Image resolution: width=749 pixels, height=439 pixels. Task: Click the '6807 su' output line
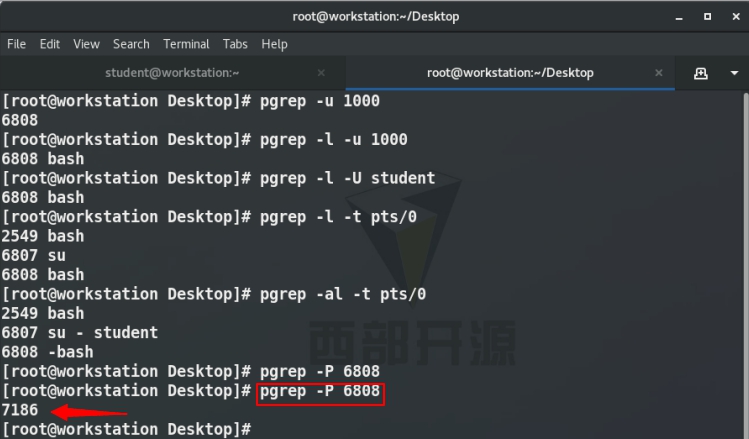coord(33,256)
